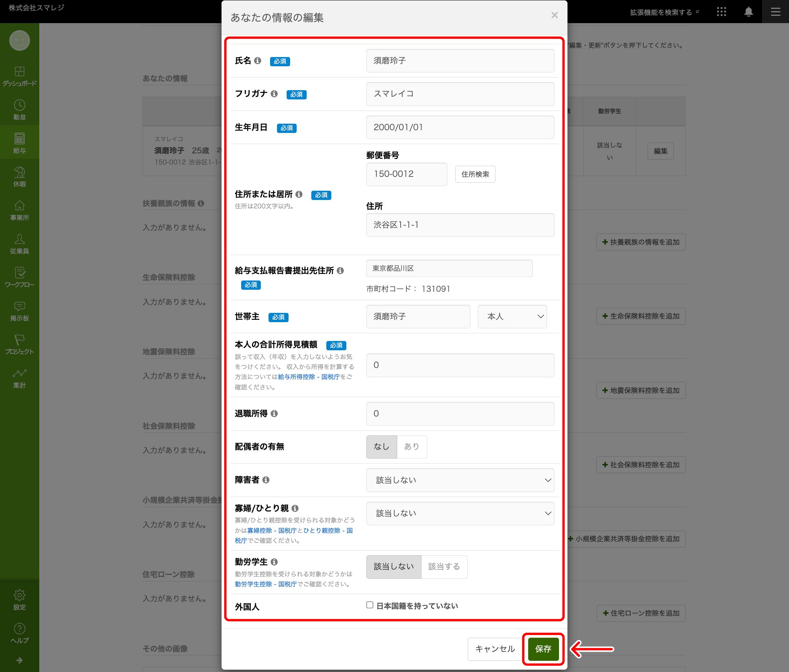789x672 pixels.
Task: Click info icon beside 退職所得 label
Action: (x=274, y=413)
